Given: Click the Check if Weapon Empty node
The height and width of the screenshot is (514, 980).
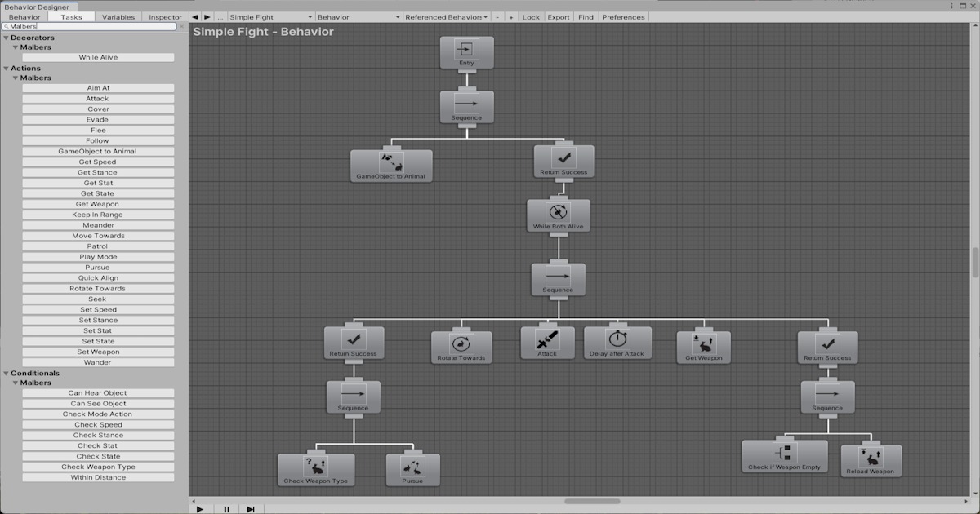Looking at the screenshot, I should (x=784, y=455).
